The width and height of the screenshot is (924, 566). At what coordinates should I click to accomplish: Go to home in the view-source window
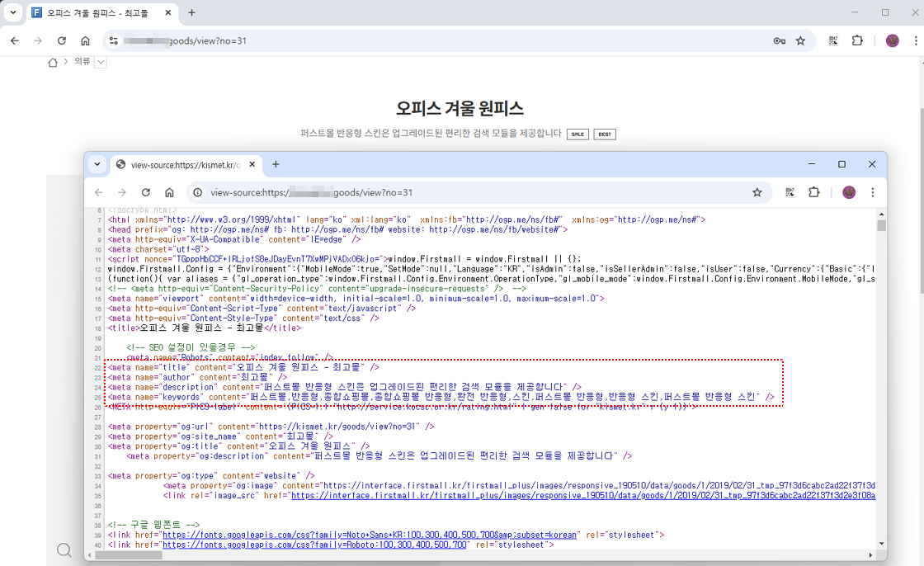pos(169,192)
